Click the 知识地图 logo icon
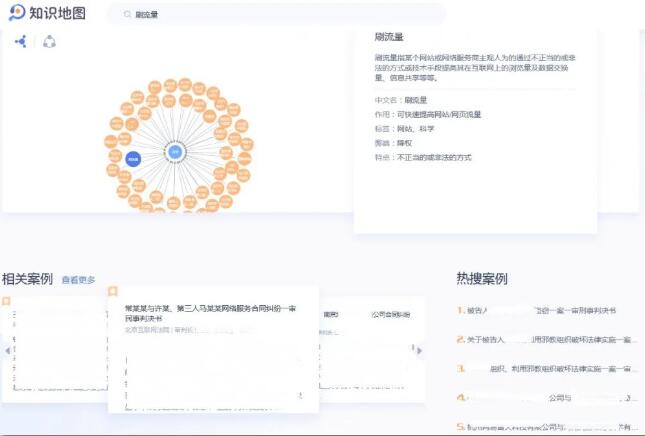645x436 pixels. [17, 13]
